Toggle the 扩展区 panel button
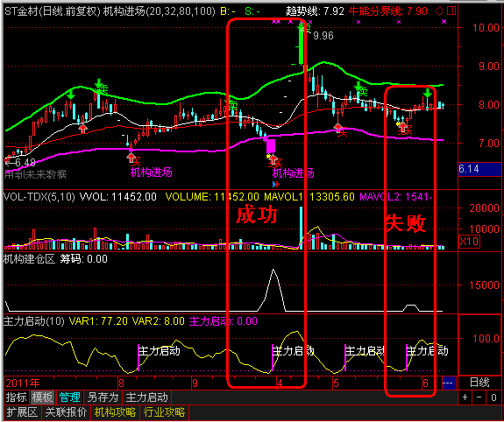Image resolution: width=504 pixels, height=422 pixels. click(x=22, y=411)
